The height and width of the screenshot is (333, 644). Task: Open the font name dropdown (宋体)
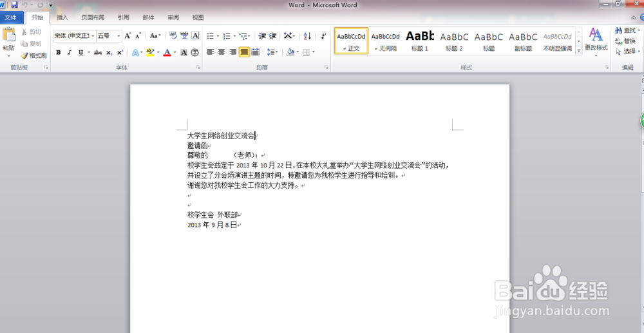coord(93,36)
